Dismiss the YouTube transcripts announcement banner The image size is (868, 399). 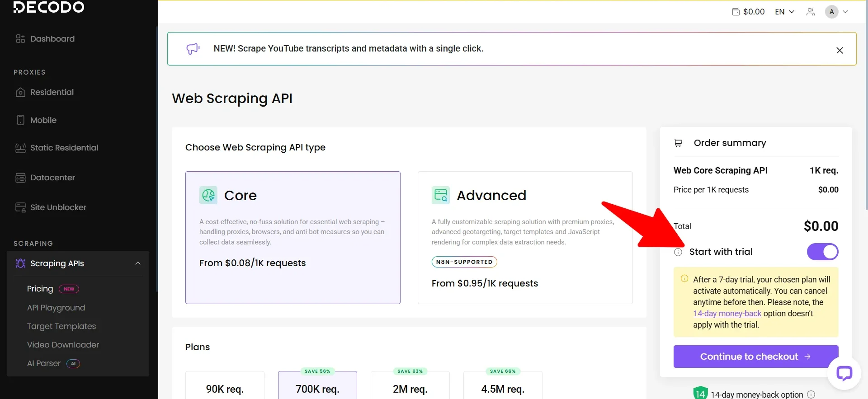(840, 50)
